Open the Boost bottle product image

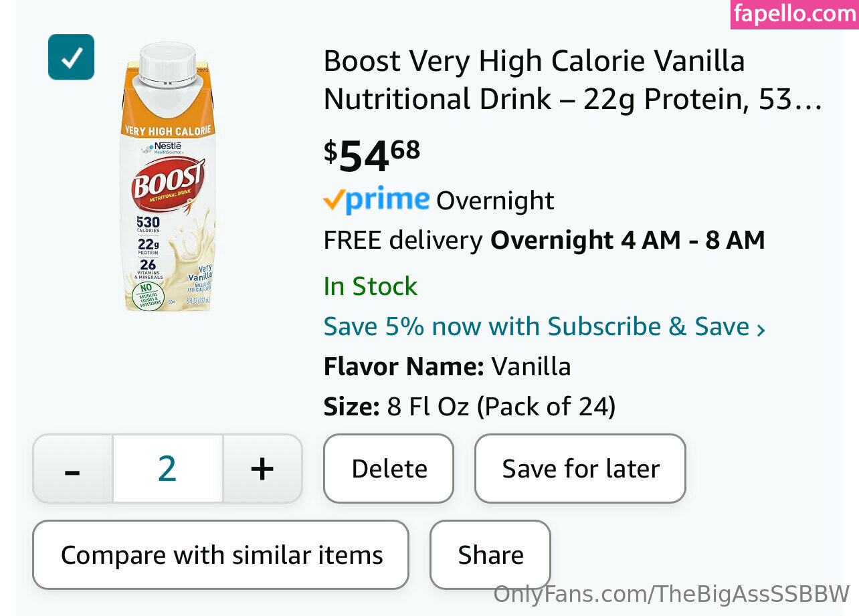(x=167, y=177)
